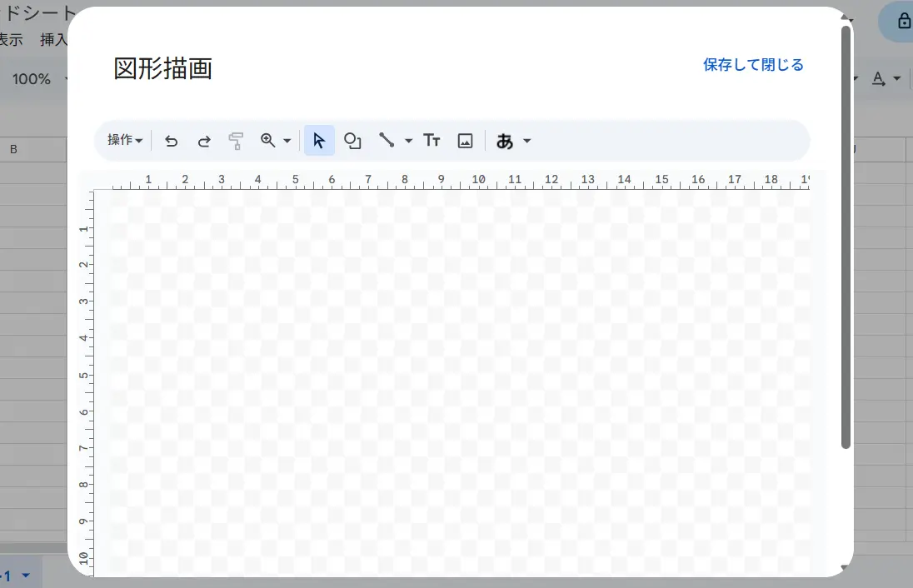This screenshot has height=588, width=913.
Task: Click the paint format roller icon
Action: pyautogui.click(x=237, y=141)
